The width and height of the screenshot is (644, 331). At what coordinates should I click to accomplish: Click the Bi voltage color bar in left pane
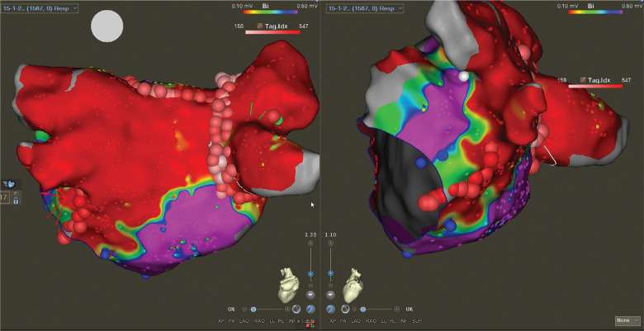(269, 12)
